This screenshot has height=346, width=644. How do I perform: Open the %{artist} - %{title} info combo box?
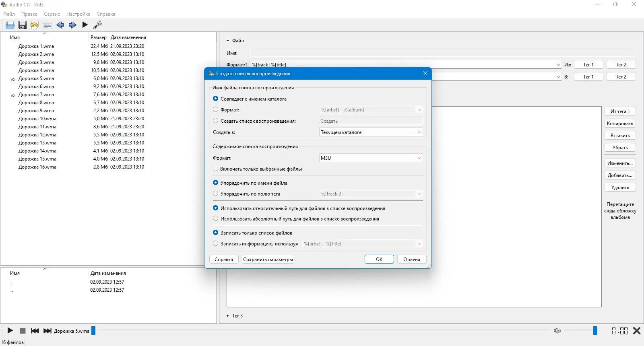(x=362, y=243)
